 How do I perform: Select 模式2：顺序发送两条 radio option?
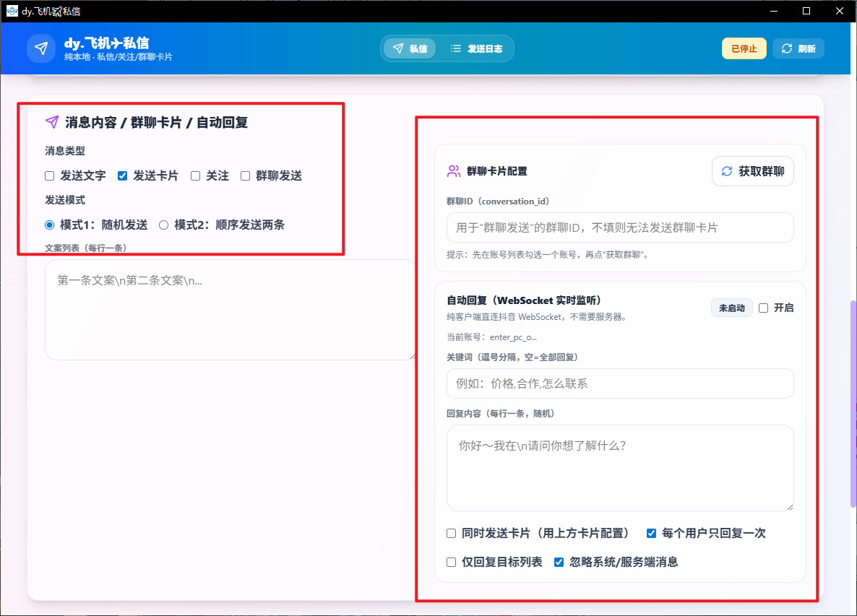(164, 225)
